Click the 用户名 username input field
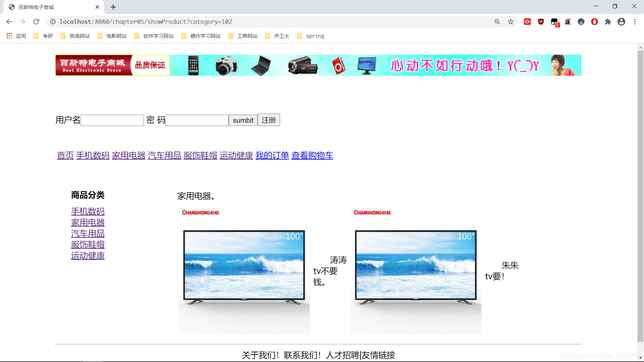644x362 pixels. (112, 120)
